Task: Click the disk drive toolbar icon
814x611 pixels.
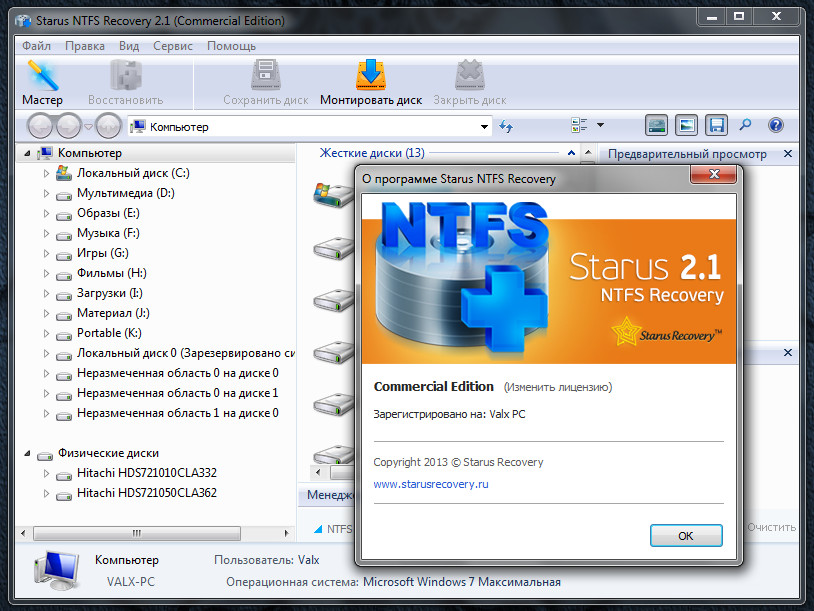Action: tap(657, 125)
